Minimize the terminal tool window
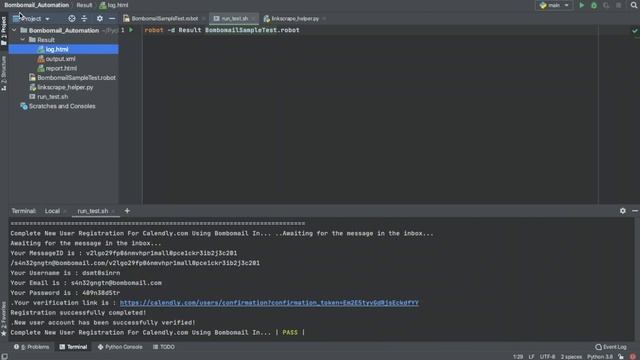 click(x=635, y=211)
